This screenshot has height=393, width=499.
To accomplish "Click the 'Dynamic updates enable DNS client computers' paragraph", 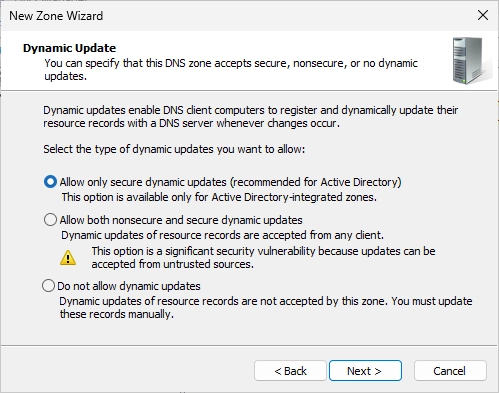I will pyautogui.click(x=250, y=117).
